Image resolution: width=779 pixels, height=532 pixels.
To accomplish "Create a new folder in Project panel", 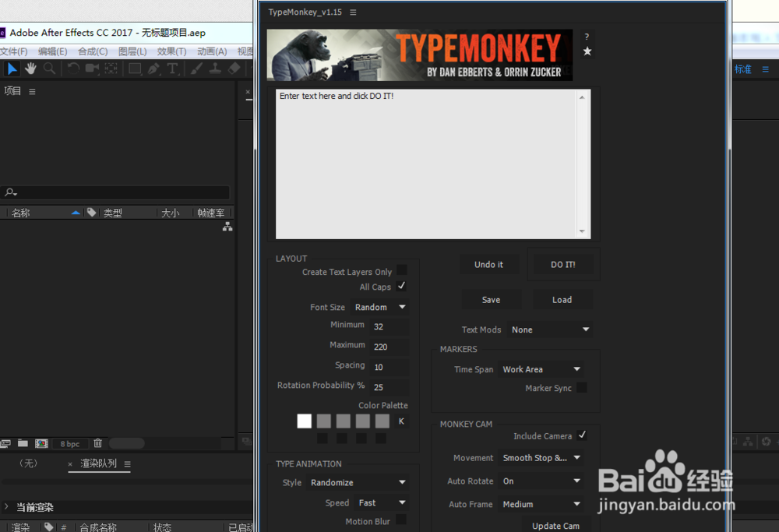I will point(23,443).
